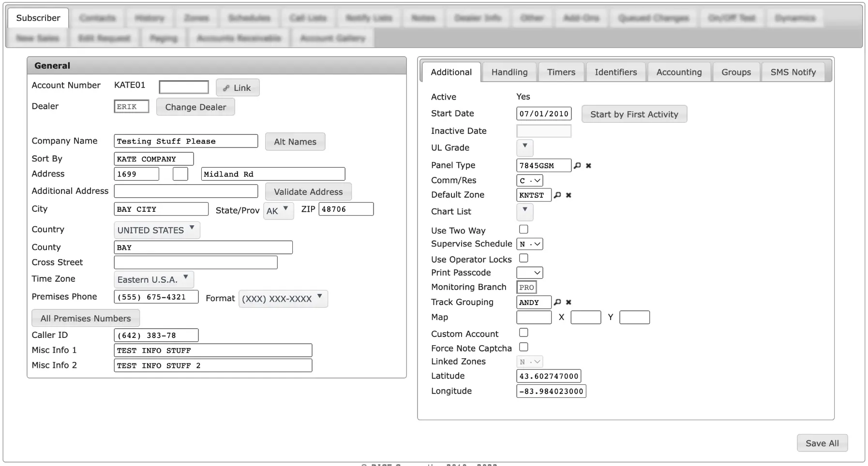Image resolution: width=868 pixels, height=466 pixels.
Task: Open Default Zone search magnifier icon
Action: [557, 195]
